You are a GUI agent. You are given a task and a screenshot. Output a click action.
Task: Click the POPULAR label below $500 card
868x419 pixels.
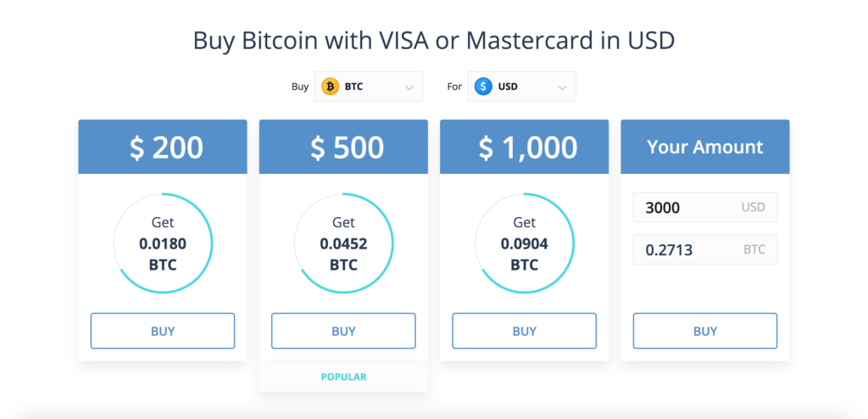click(343, 377)
